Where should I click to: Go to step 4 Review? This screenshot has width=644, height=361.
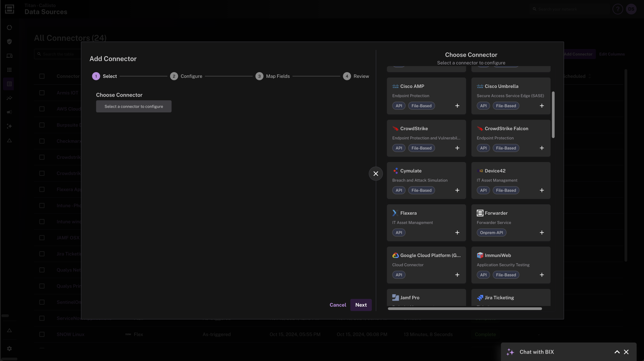coord(356,76)
